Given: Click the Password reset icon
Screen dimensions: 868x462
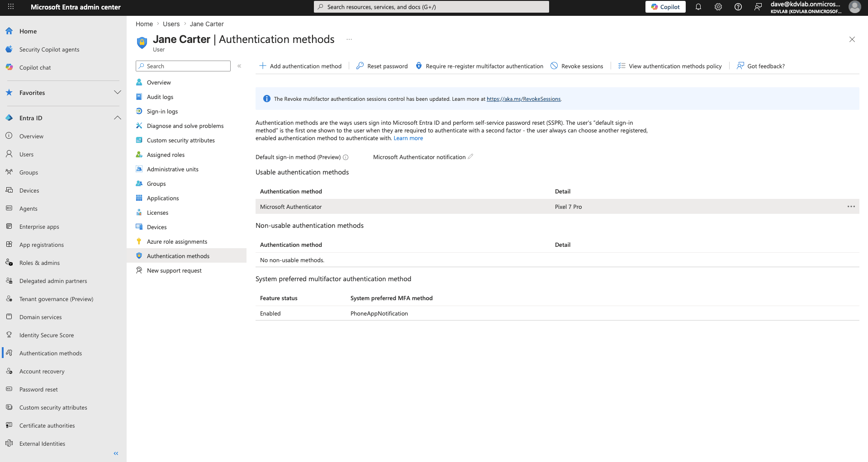Looking at the screenshot, I should [9, 389].
